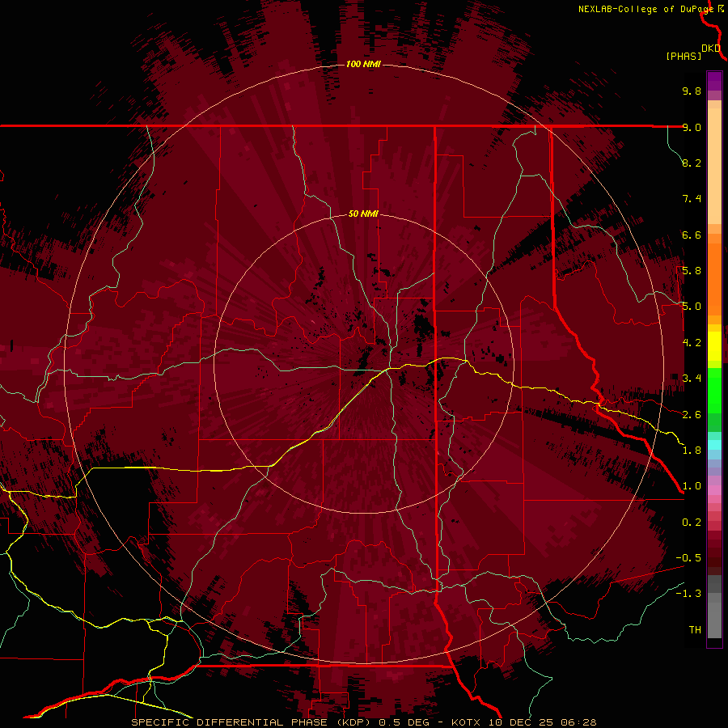Click the 3.4 scale value

692,379
